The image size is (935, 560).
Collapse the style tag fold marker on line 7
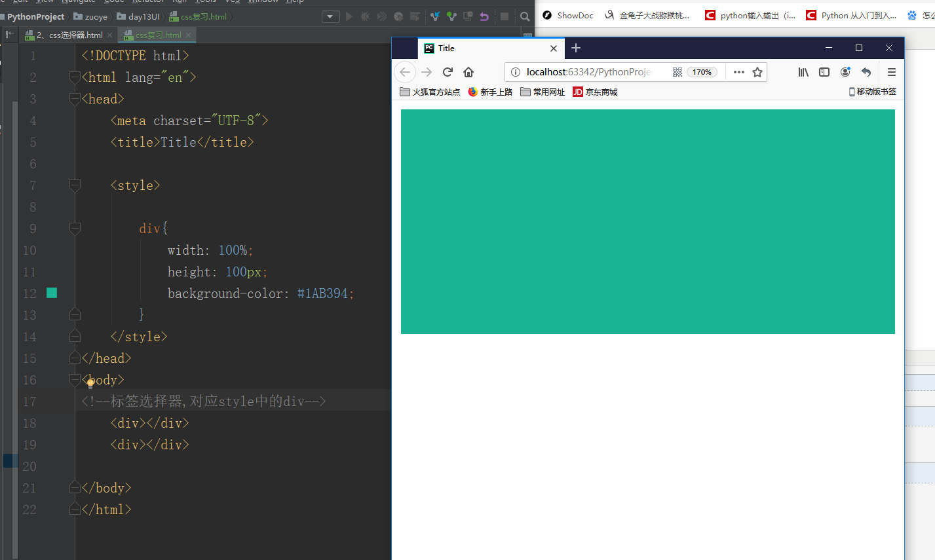(x=75, y=185)
